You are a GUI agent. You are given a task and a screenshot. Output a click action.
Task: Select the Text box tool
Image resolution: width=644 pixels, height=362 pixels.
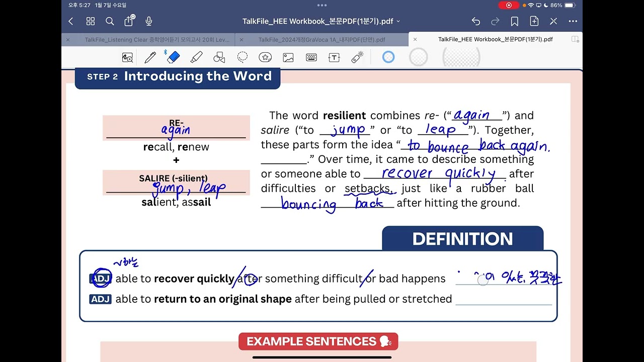coord(334,57)
